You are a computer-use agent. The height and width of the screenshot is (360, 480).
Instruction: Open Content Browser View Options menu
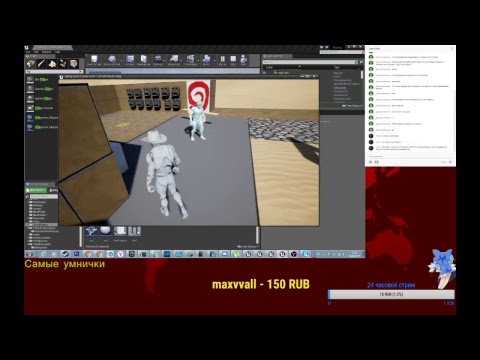coord(248,246)
